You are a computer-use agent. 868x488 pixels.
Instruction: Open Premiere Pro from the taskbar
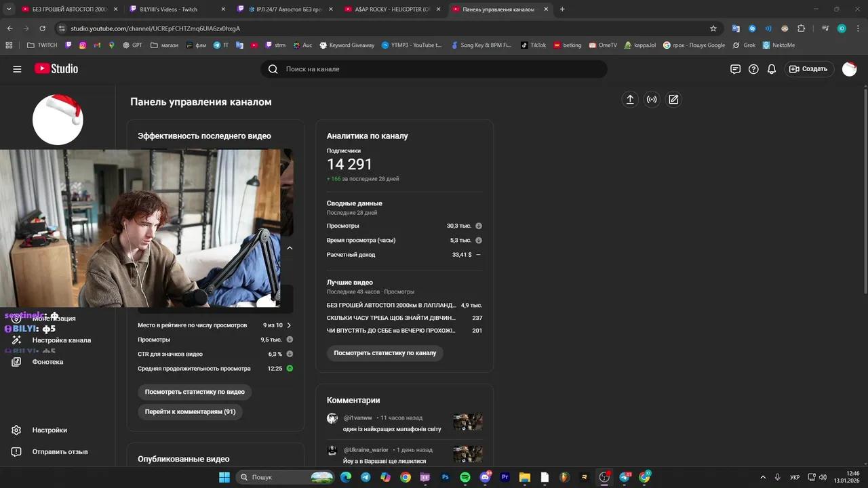tap(505, 477)
